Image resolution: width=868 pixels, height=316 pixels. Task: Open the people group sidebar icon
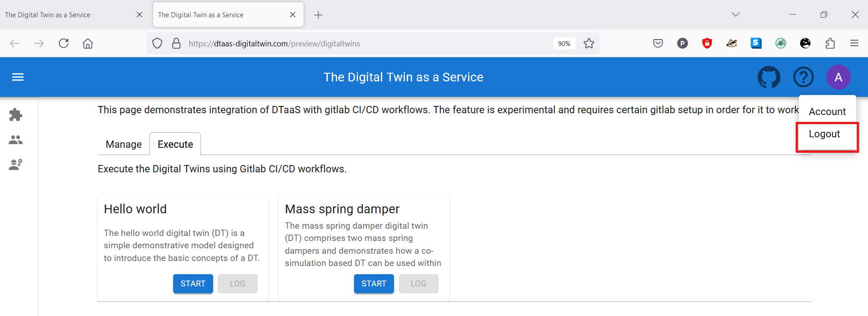(x=16, y=140)
